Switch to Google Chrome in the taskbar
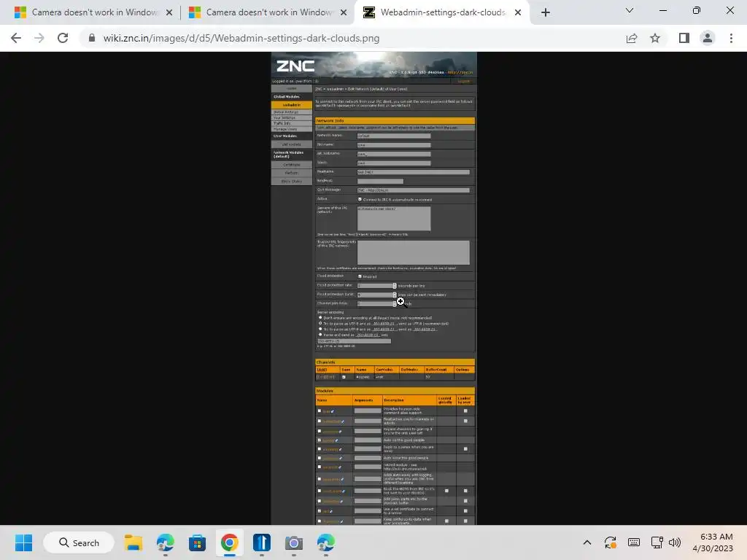This screenshot has height=560, width=747. pyautogui.click(x=229, y=542)
